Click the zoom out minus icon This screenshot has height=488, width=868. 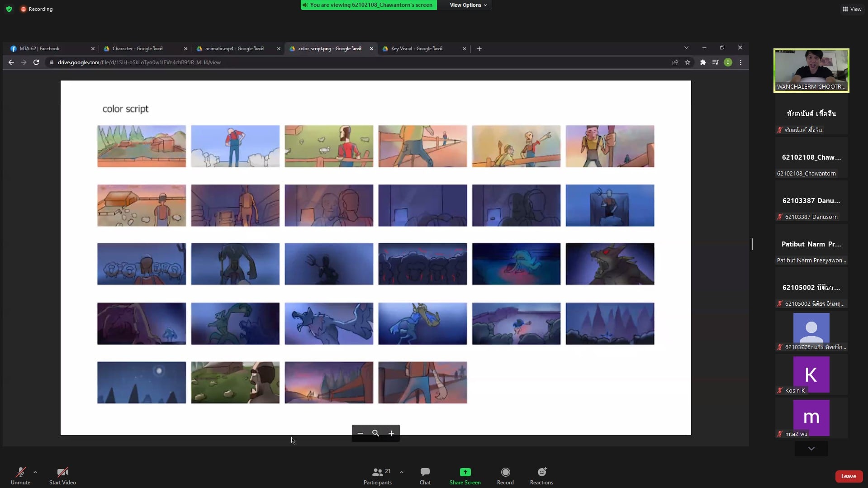360,433
